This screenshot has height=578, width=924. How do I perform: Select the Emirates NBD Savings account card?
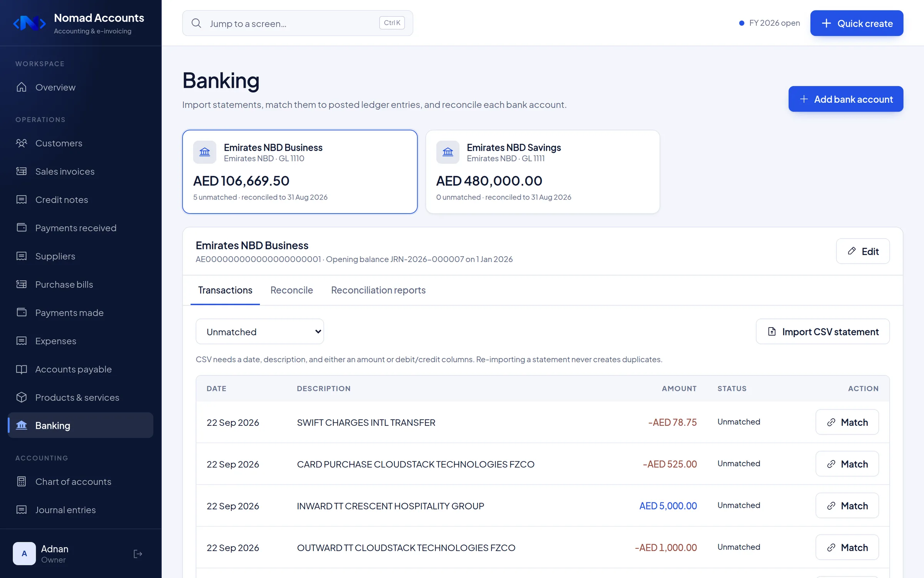click(x=543, y=172)
